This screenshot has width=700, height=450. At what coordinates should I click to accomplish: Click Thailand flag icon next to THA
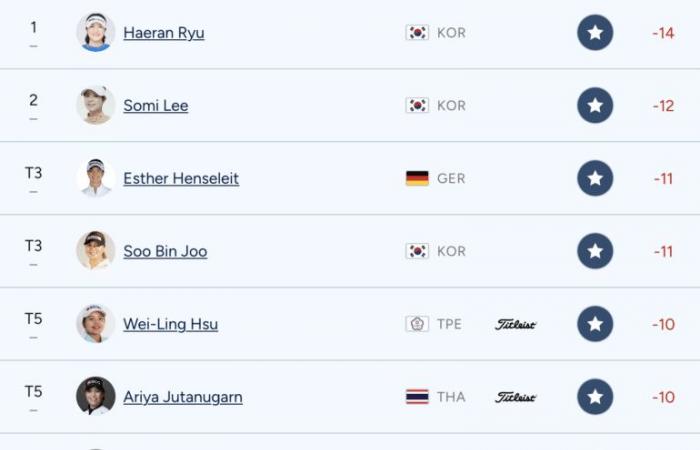pyautogui.click(x=417, y=396)
